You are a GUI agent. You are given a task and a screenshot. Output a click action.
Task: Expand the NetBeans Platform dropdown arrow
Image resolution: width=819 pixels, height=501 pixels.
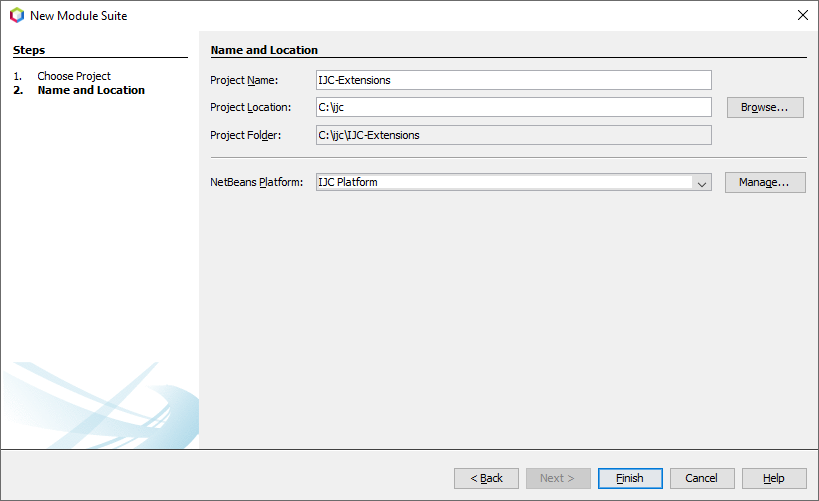pyautogui.click(x=702, y=183)
